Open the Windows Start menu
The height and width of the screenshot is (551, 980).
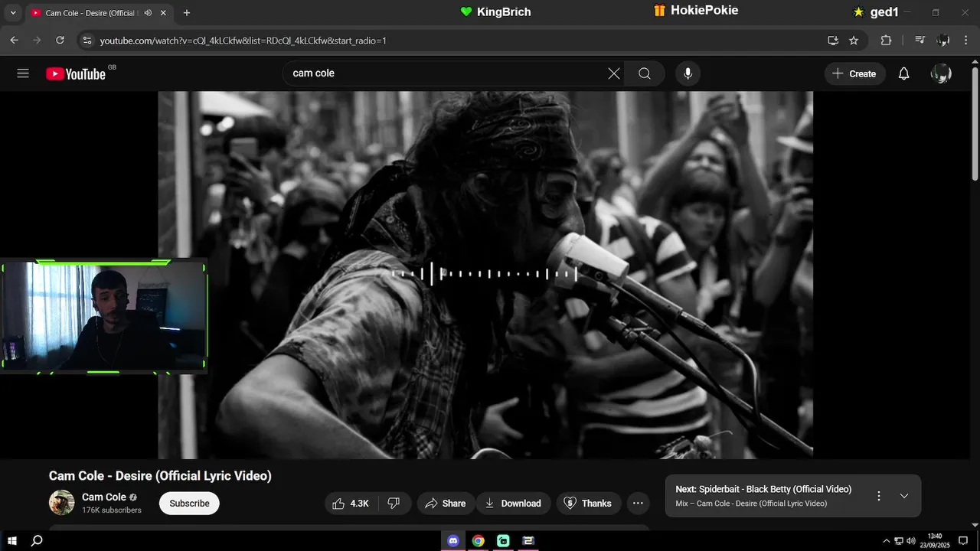coord(12,540)
